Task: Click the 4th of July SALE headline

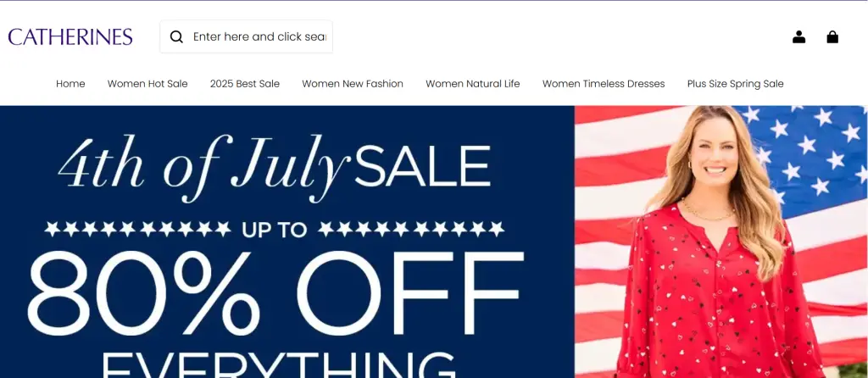Action: pyautogui.click(x=275, y=167)
